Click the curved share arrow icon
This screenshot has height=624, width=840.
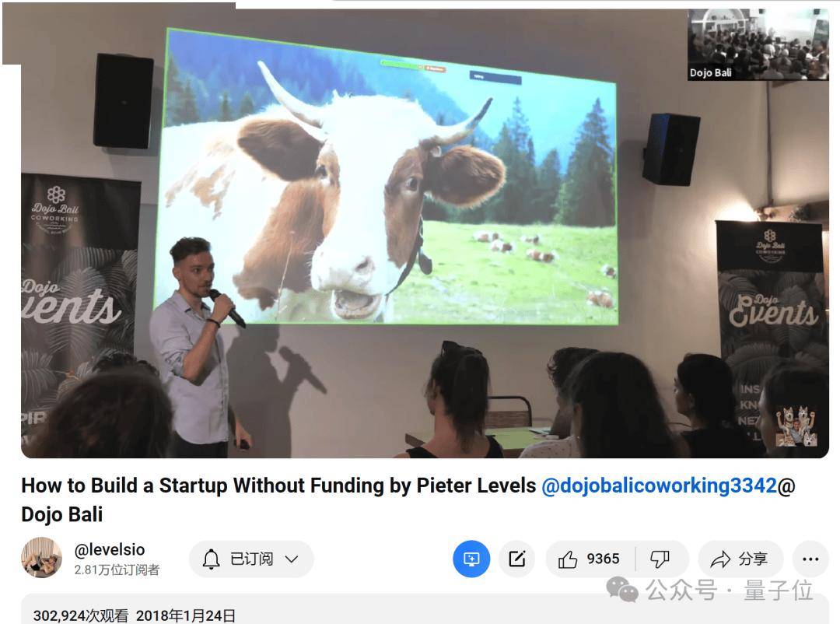coord(720,559)
